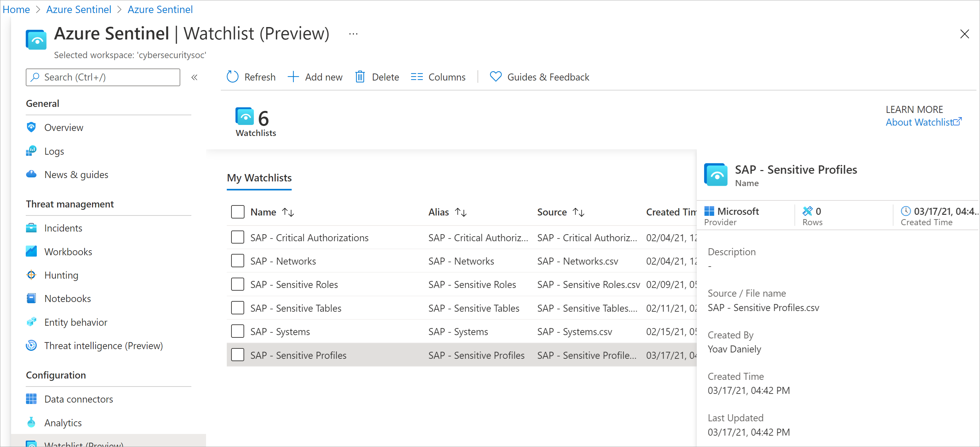Open Notebooks in Threat management
Screen dimensions: 980x447
(68, 298)
